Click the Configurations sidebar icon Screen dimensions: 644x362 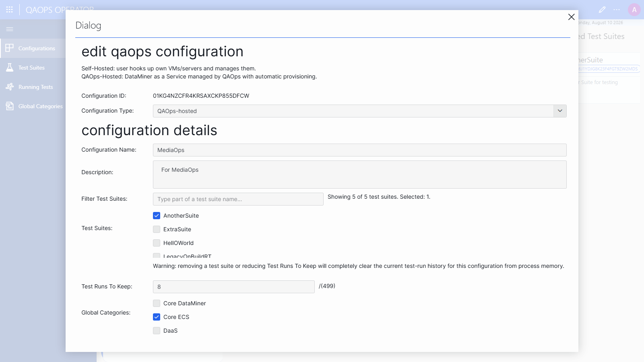[x=10, y=48]
